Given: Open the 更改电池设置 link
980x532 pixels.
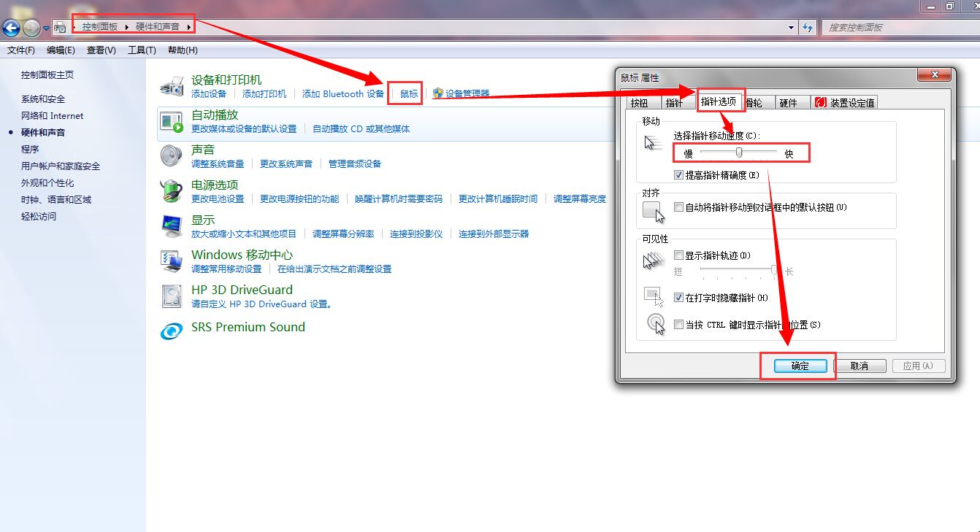Looking at the screenshot, I should (x=216, y=198).
